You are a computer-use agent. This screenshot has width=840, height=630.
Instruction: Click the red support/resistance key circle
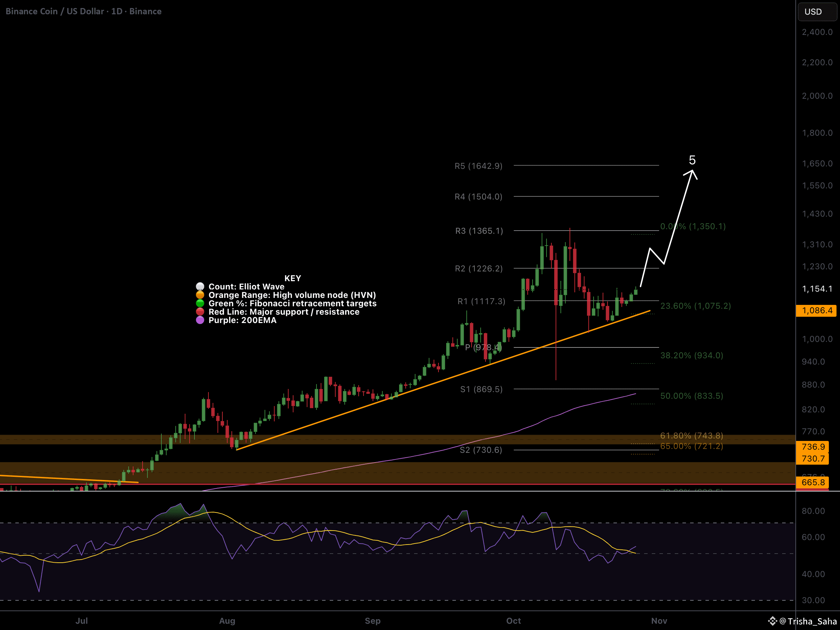pyautogui.click(x=200, y=312)
